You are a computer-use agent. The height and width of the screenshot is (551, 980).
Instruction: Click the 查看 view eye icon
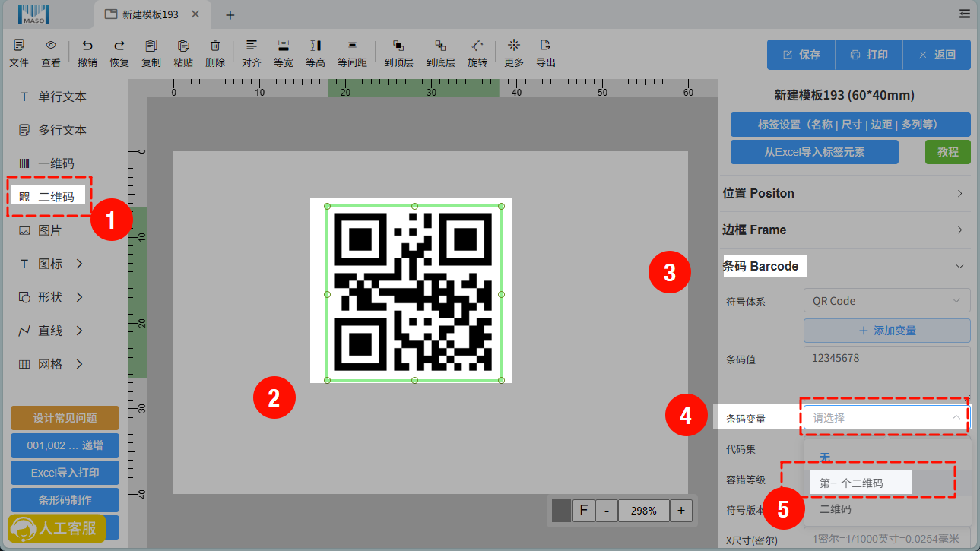(x=51, y=53)
